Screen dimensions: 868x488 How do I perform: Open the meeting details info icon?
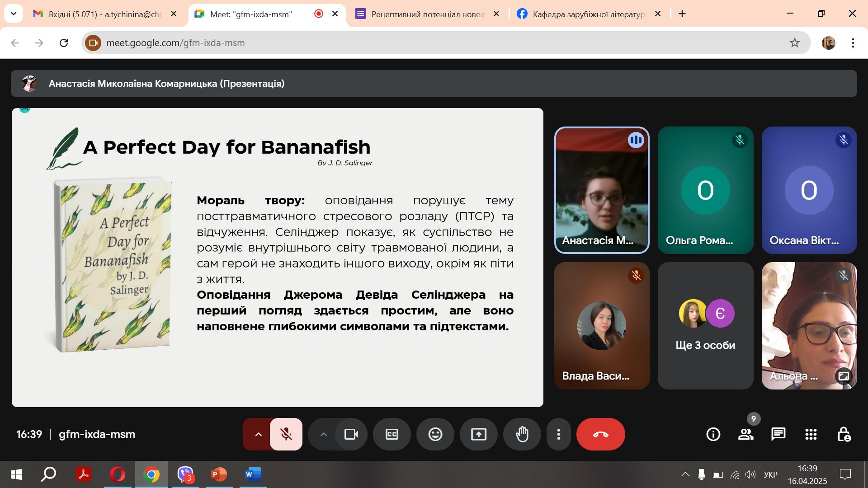[x=713, y=434]
